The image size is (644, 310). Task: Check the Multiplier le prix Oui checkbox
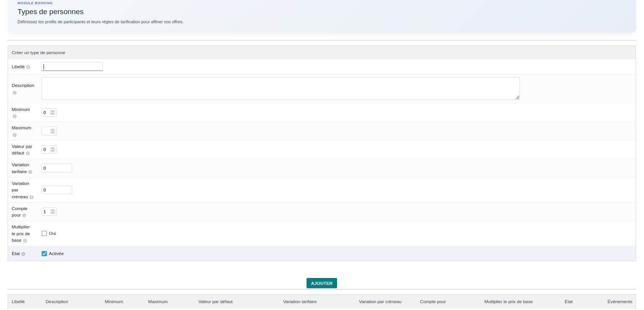(44, 233)
